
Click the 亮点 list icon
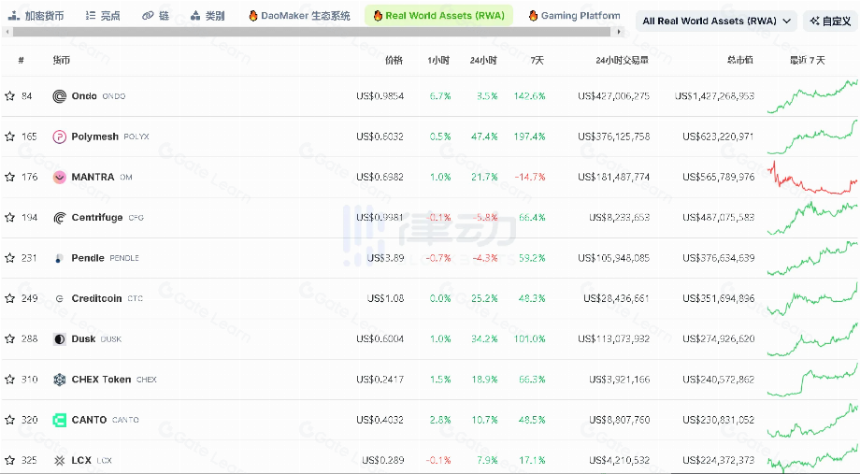tap(90, 16)
